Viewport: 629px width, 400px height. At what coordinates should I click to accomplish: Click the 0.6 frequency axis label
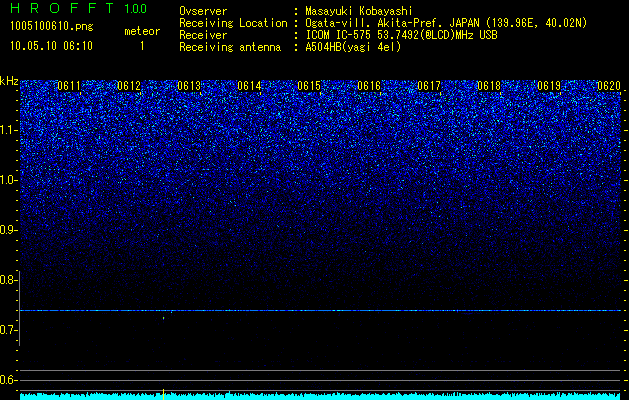[8, 380]
